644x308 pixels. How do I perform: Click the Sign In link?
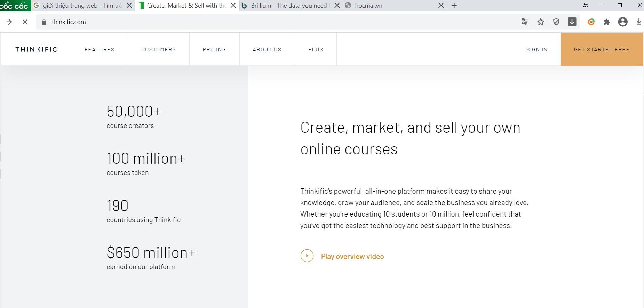click(x=537, y=49)
